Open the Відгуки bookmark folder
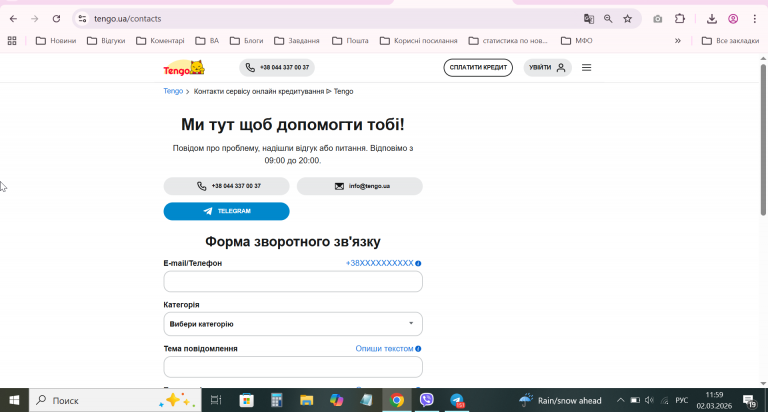This screenshot has width=768, height=412. coord(106,41)
